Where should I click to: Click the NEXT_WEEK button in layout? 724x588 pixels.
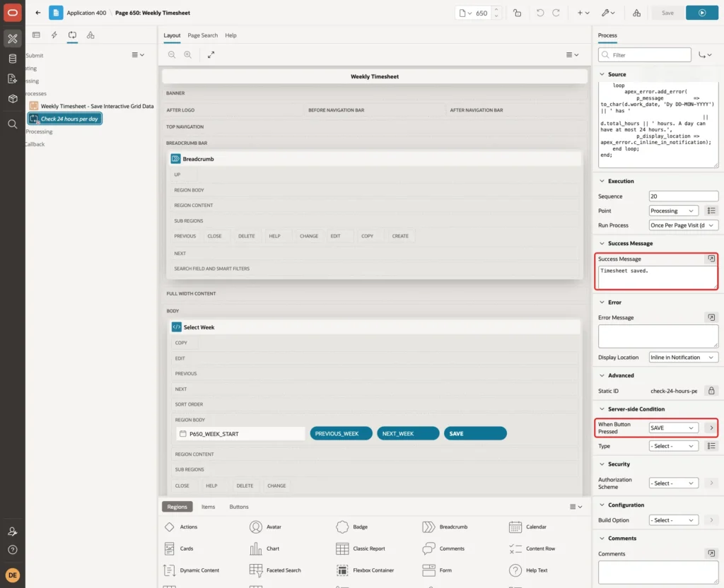tap(408, 433)
